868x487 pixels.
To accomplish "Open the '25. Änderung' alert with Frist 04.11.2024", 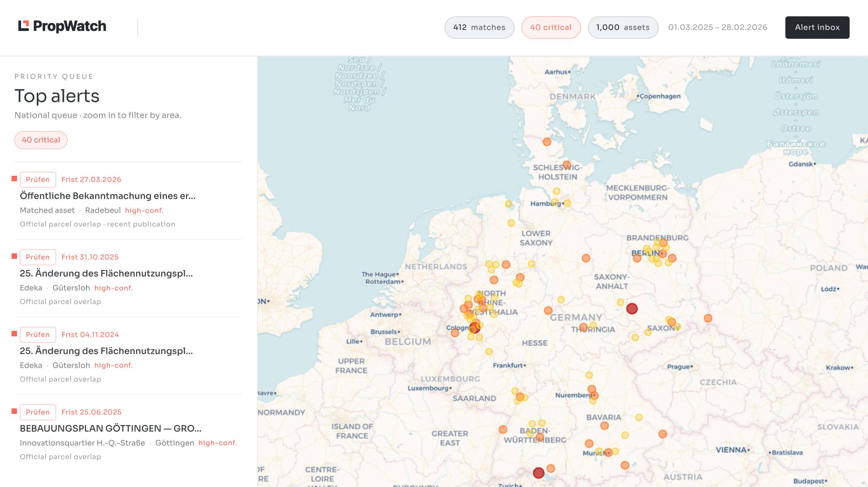I will click(x=106, y=351).
